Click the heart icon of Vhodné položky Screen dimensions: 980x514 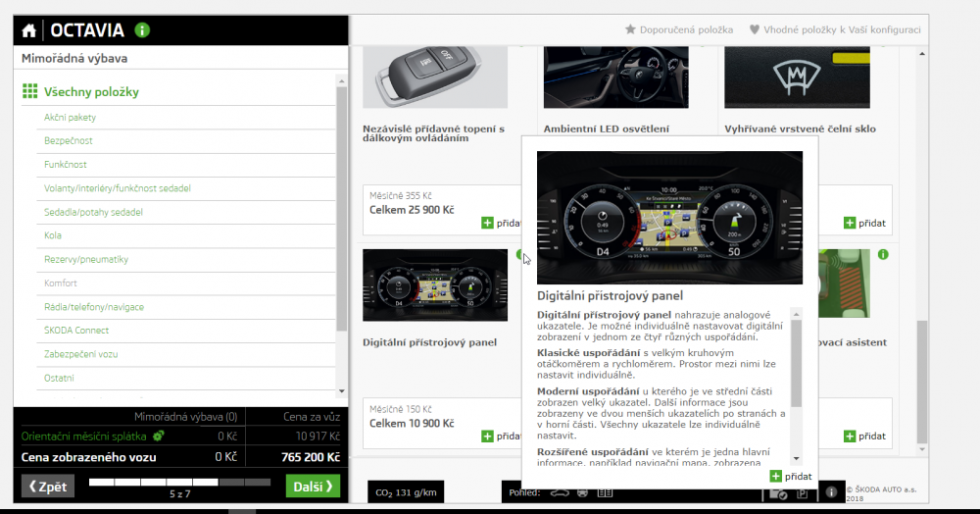(x=755, y=29)
